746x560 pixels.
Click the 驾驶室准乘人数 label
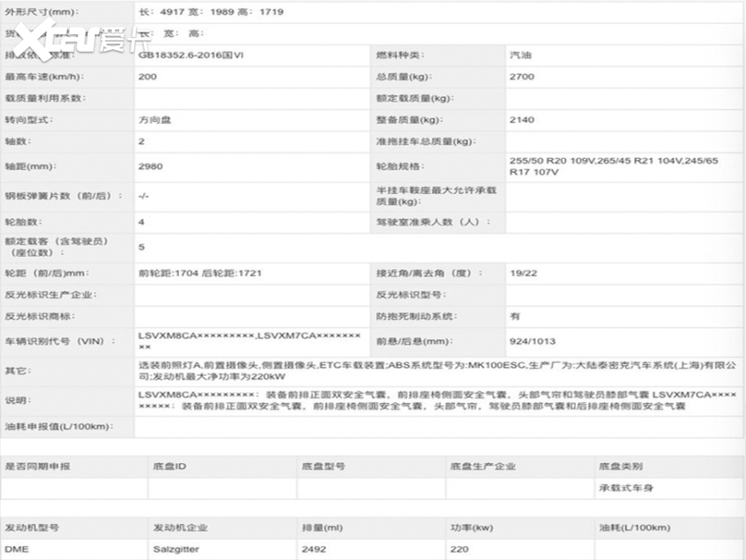(433, 222)
